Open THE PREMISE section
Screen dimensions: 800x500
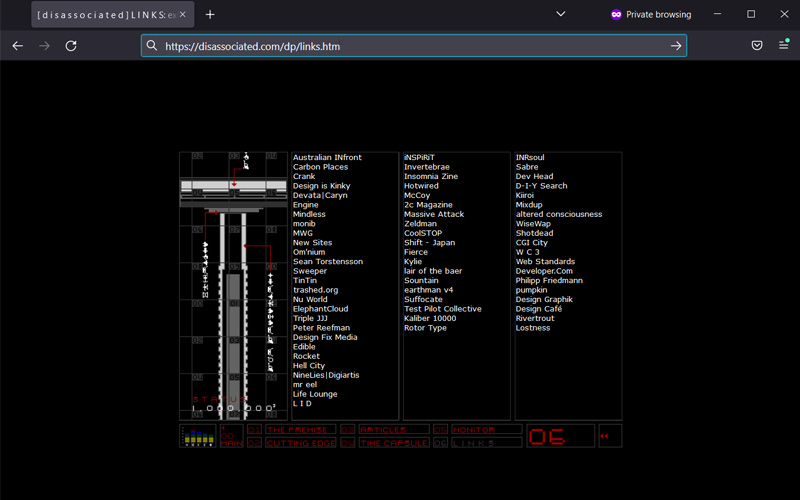[301, 430]
